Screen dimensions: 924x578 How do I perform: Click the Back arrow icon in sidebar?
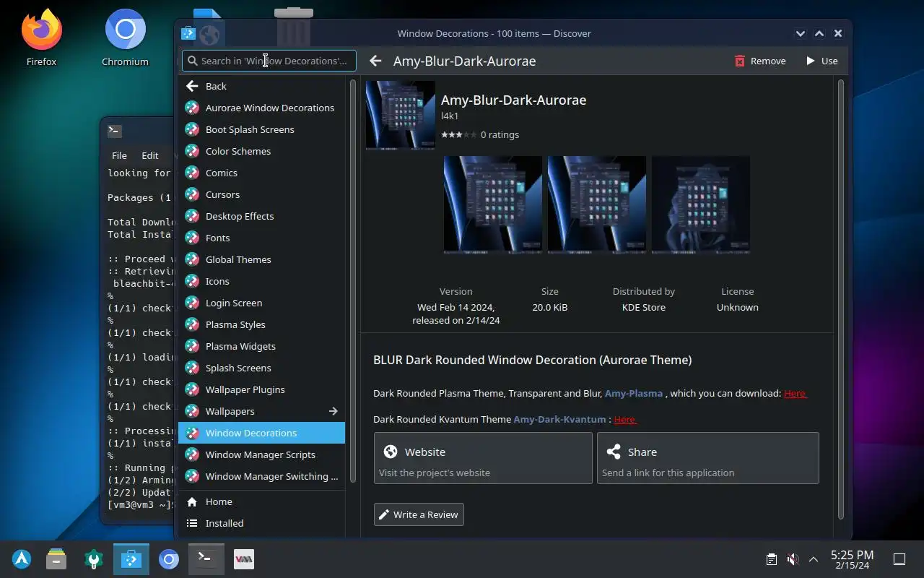(192, 86)
